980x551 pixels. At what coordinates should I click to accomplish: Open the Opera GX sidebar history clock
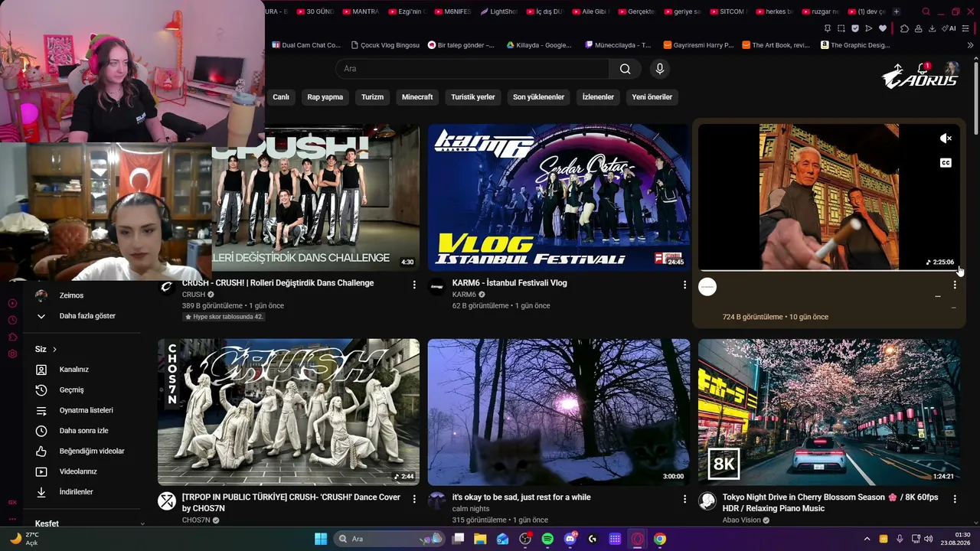click(12, 320)
